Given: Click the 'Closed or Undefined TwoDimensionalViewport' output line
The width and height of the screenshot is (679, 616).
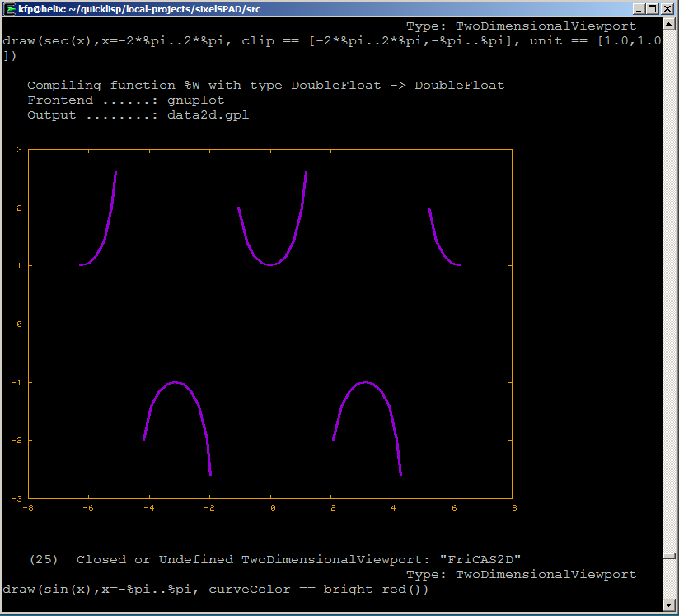Looking at the screenshot, I should (300, 559).
